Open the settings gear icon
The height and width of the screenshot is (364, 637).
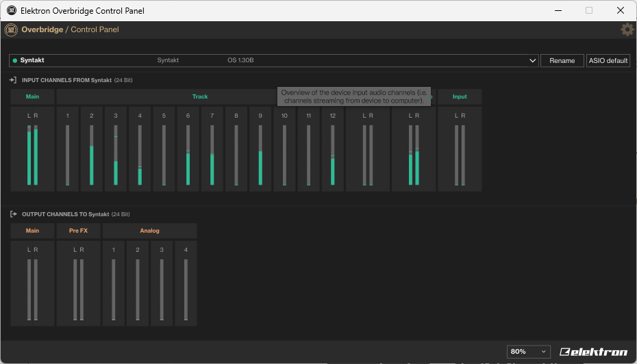pyautogui.click(x=627, y=29)
